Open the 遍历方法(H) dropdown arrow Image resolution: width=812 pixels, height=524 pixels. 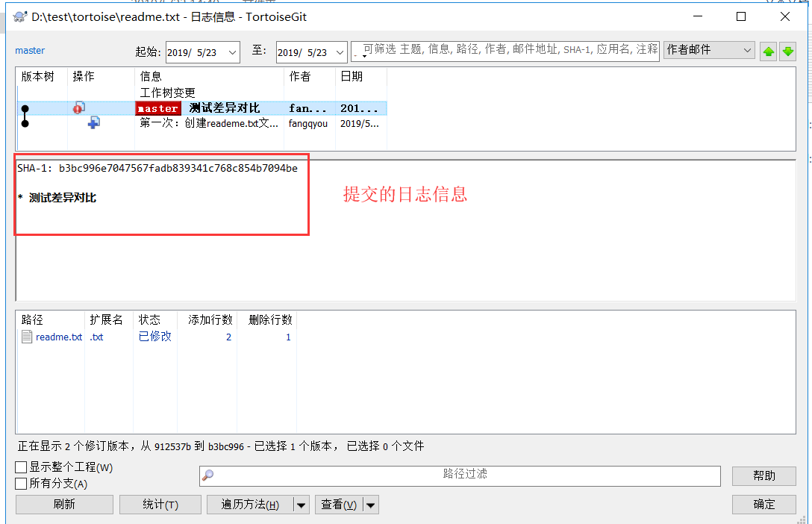[302, 504]
